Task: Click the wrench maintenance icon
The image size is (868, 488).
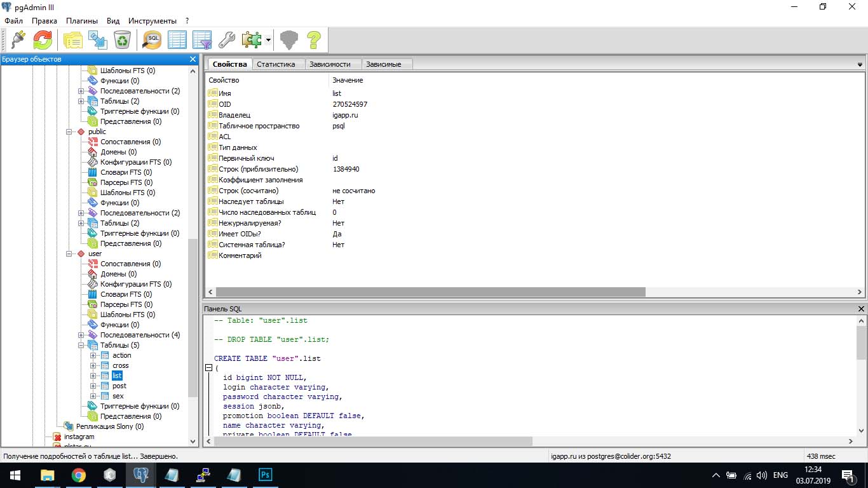Action: click(226, 40)
